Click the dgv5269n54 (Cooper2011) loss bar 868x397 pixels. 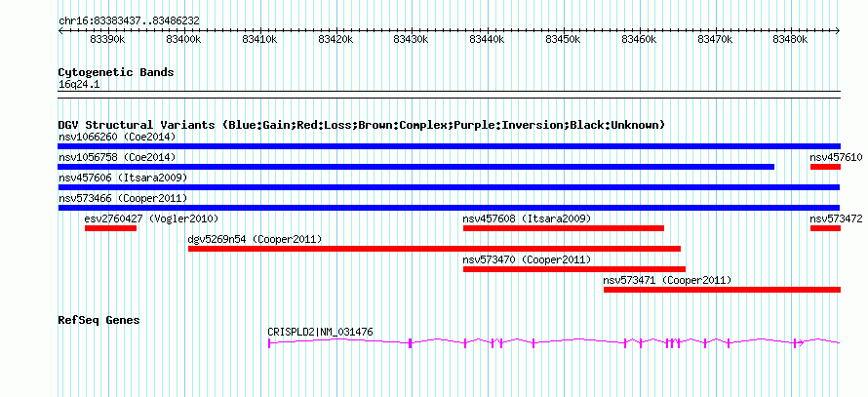click(435, 249)
